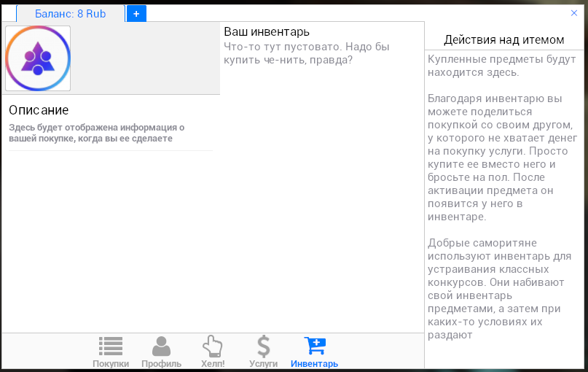Select the Баланс: 8 Rub tab
The width and height of the screenshot is (588, 372).
tap(70, 14)
